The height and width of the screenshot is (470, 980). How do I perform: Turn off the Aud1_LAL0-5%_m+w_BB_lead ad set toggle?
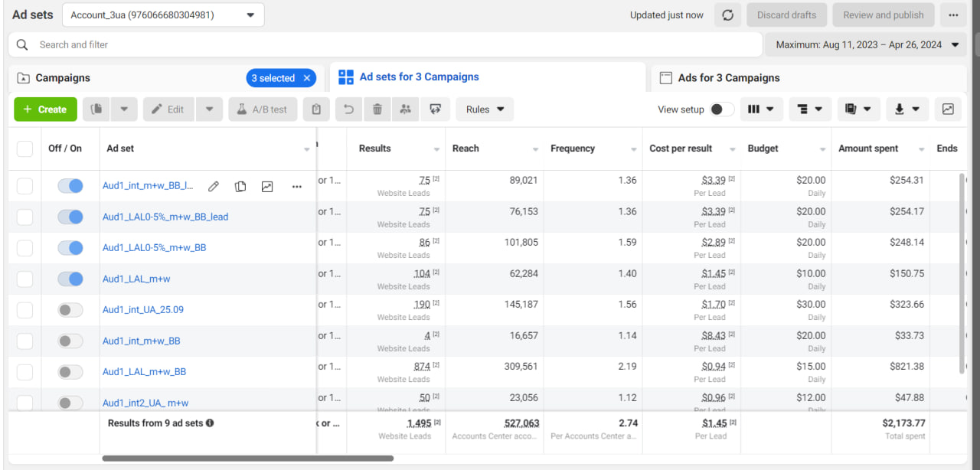point(70,217)
